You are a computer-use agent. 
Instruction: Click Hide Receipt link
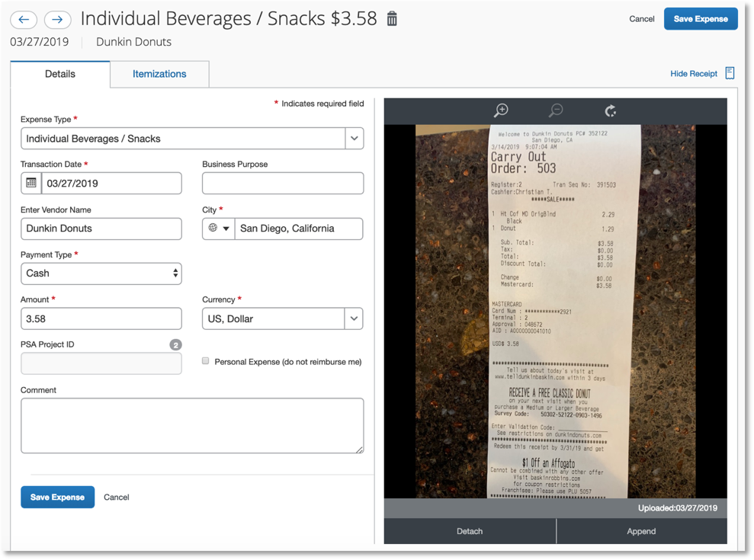pyautogui.click(x=694, y=74)
